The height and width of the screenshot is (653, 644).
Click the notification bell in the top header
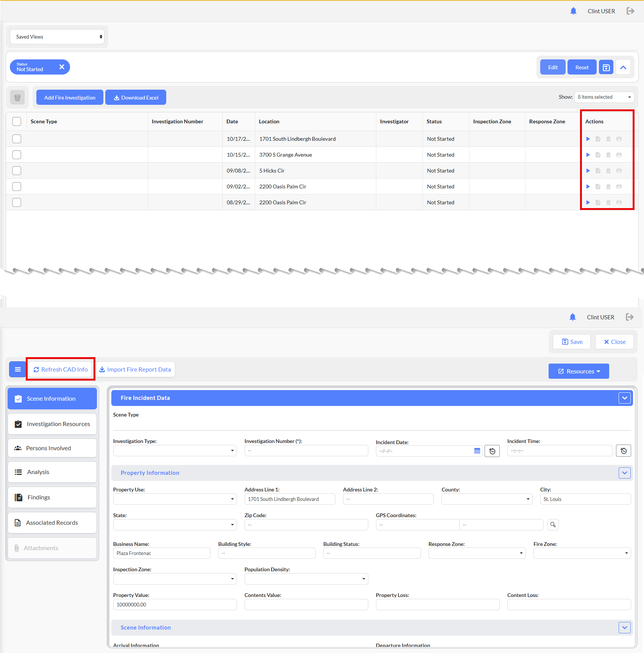click(x=573, y=11)
